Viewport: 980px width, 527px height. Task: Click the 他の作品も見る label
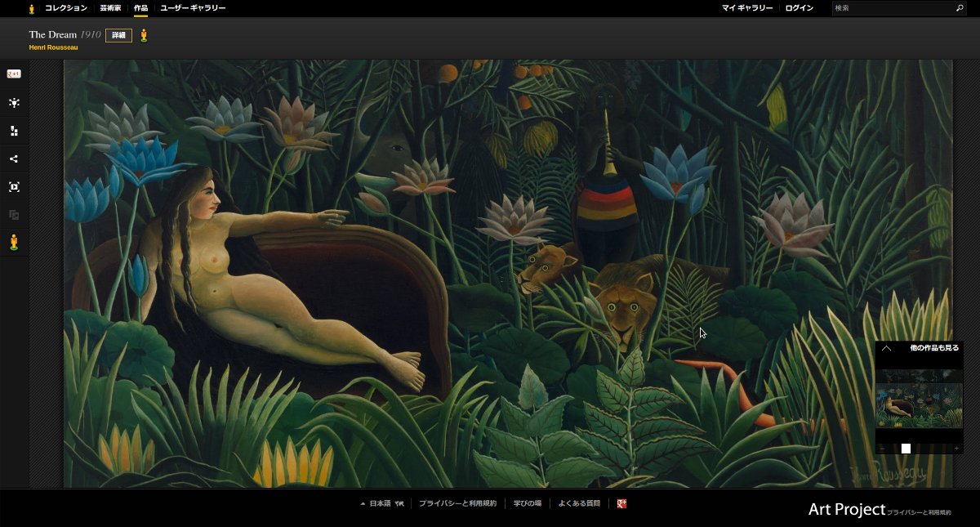(934, 348)
